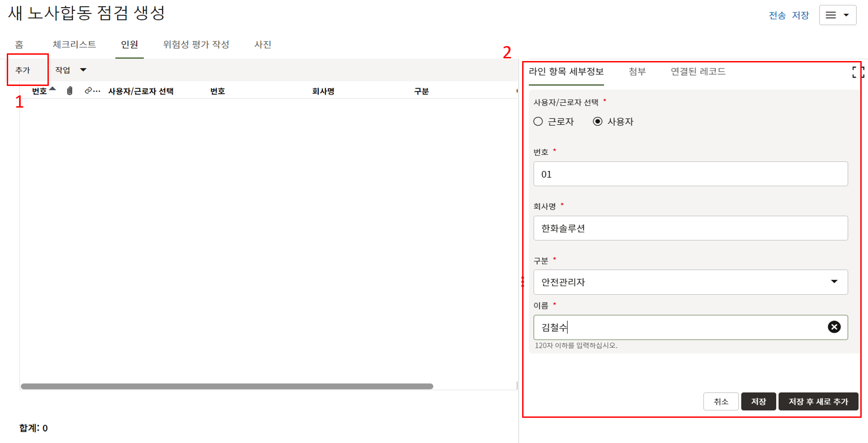Click the 취소 button
This screenshot has height=443, width=868.
tap(721, 401)
